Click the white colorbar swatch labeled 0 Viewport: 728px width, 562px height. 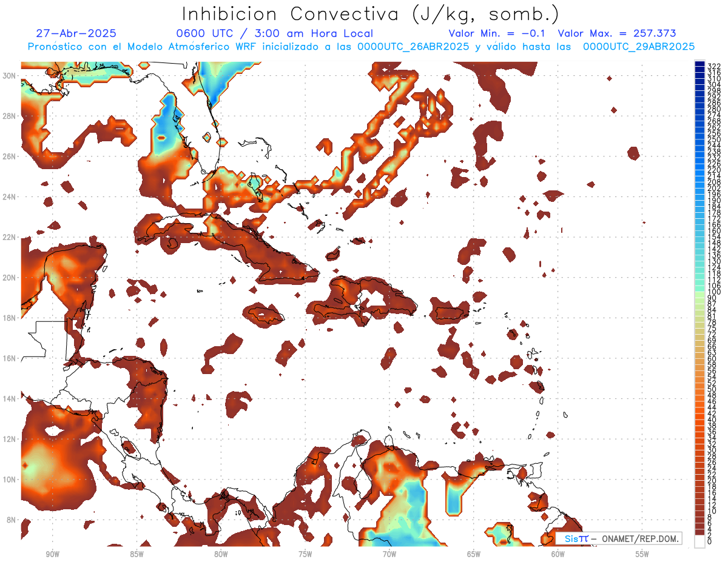pyautogui.click(x=699, y=543)
